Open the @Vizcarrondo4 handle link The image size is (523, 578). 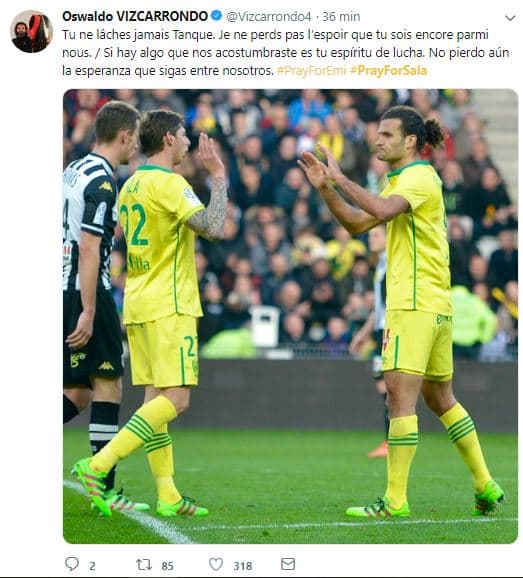(269, 17)
